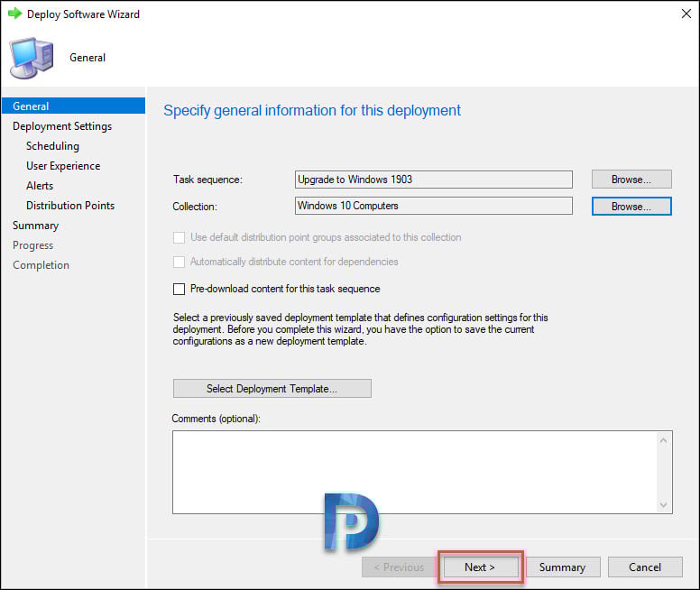Screen dimensions: 700x590
Task: Select Distribution Points in the sidebar
Action: pos(70,206)
